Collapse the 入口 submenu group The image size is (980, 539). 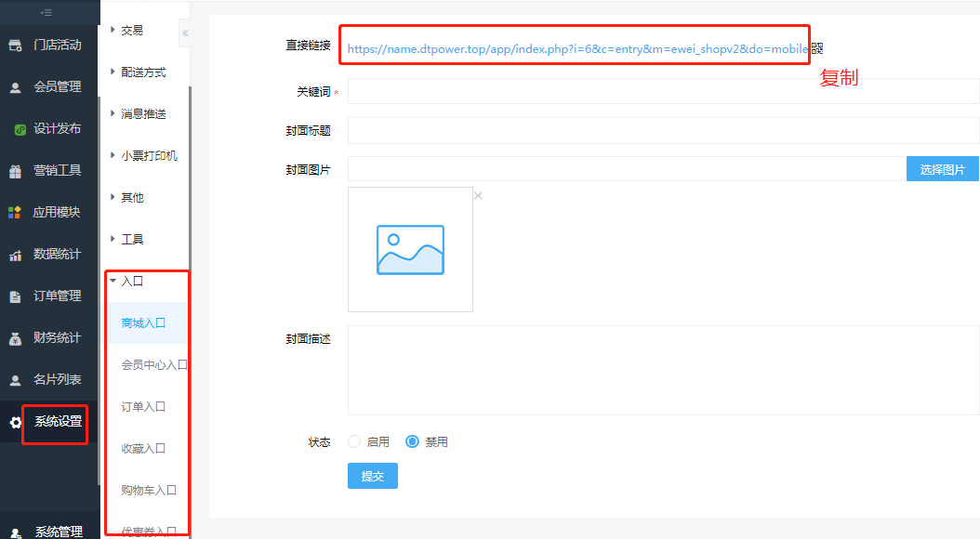tap(126, 281)
